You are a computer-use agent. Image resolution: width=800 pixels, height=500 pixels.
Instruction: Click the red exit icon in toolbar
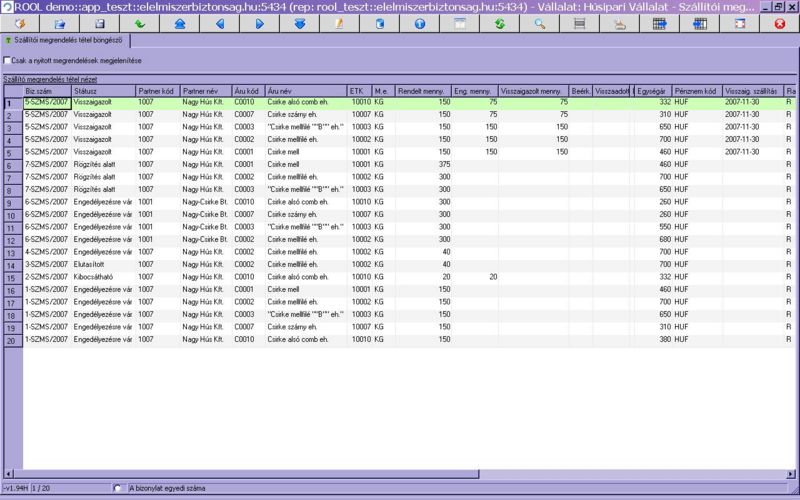coord(779,23)
